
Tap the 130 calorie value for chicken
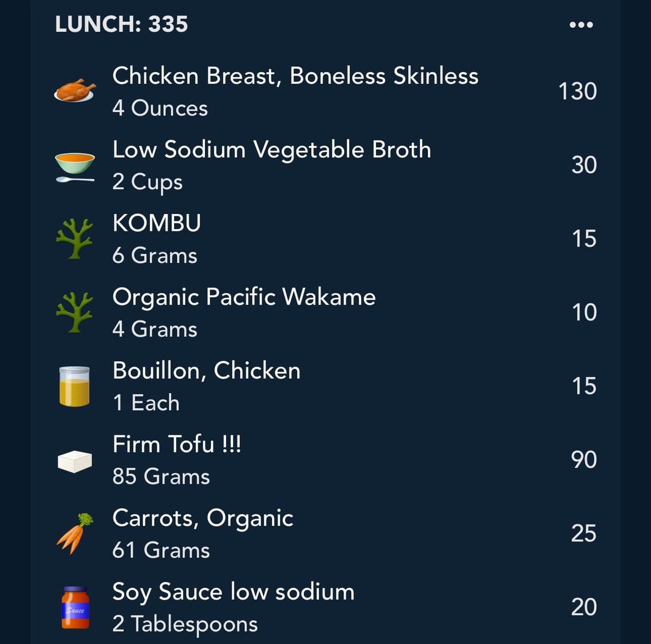click(577, 91)
